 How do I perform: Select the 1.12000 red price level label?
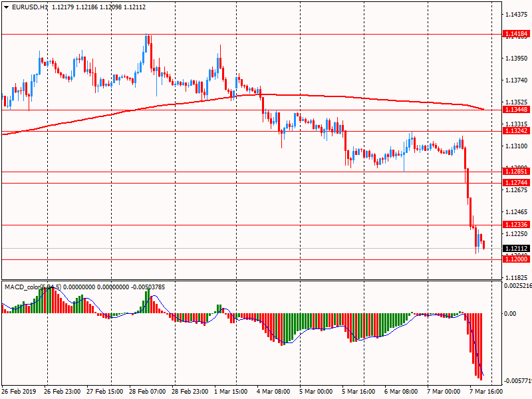(x=516, y=259)
